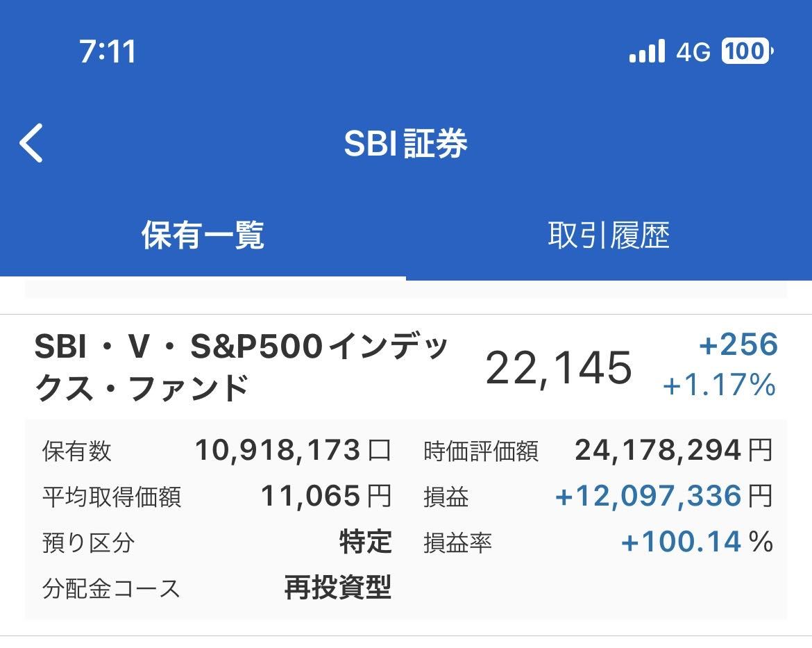The width and height of the screenshot is (812, 648).
Task: Tap the 再投資型 distribution setting
Action: (338, 588)
